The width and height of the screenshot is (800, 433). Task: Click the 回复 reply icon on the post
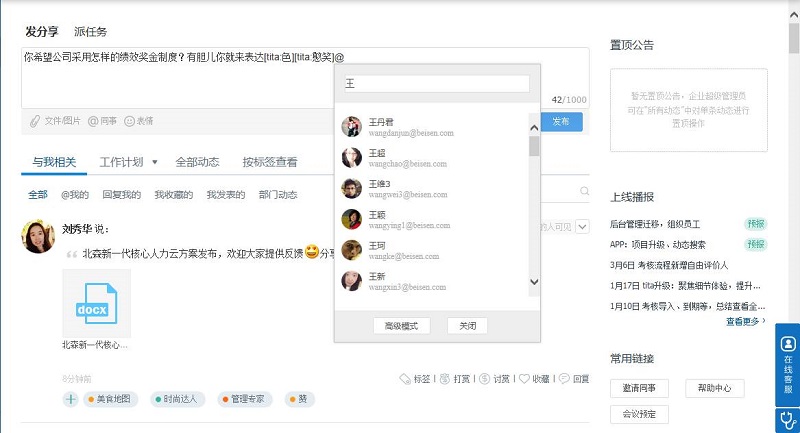tap(565, 379)
